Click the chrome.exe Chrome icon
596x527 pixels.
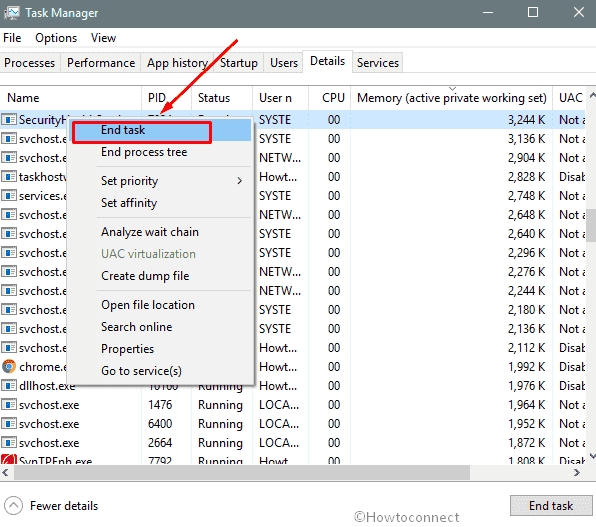(x=9, y=367)
